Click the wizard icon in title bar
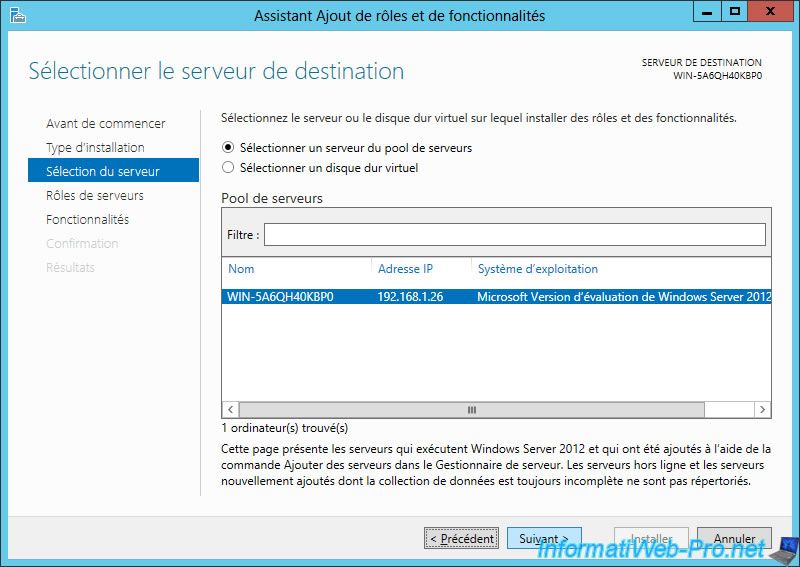This screenshot has height=567, width=800. tap(17, 15)
